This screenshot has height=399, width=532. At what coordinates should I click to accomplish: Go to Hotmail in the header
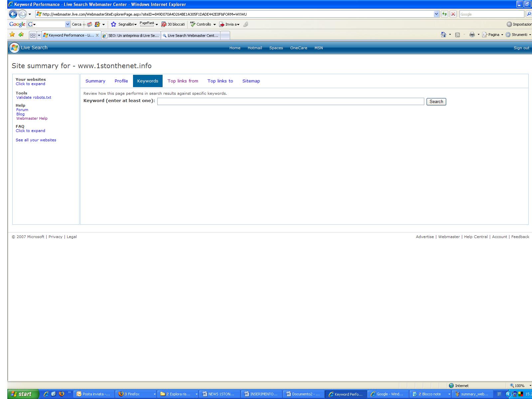[x=255, y=48]
